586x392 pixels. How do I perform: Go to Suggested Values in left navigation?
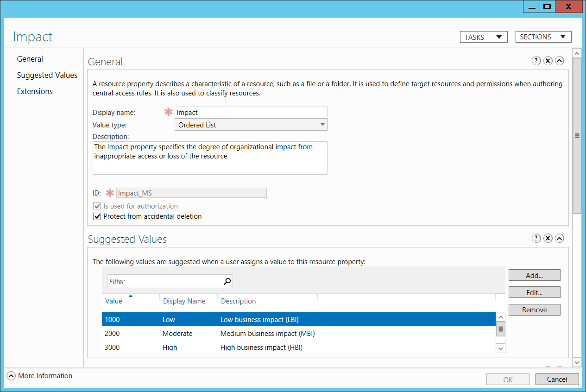pyautogui.click(x=47, y=75)
